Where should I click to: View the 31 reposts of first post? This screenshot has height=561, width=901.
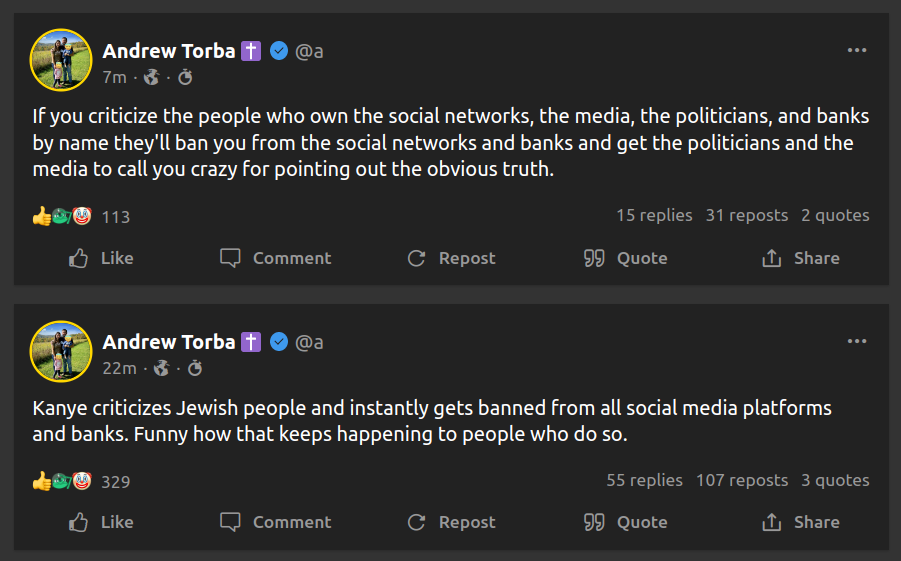pyautogui.click(x=746, y=215)
